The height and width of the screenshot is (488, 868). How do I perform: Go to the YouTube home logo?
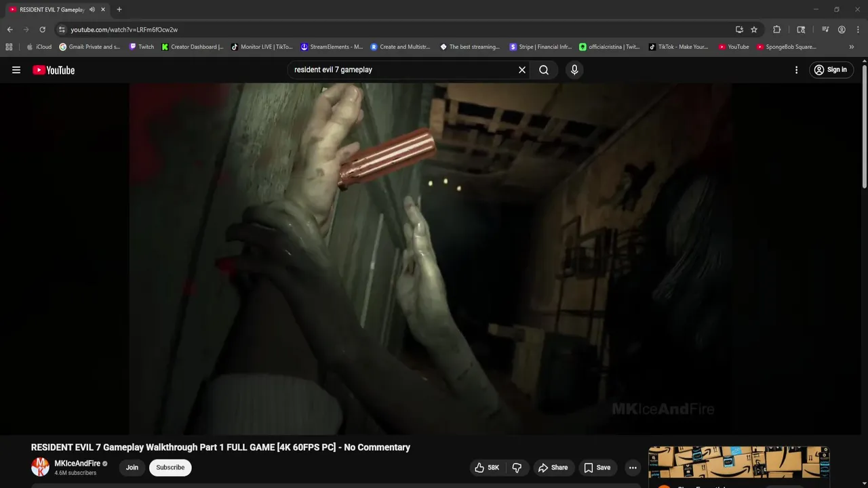54,70
